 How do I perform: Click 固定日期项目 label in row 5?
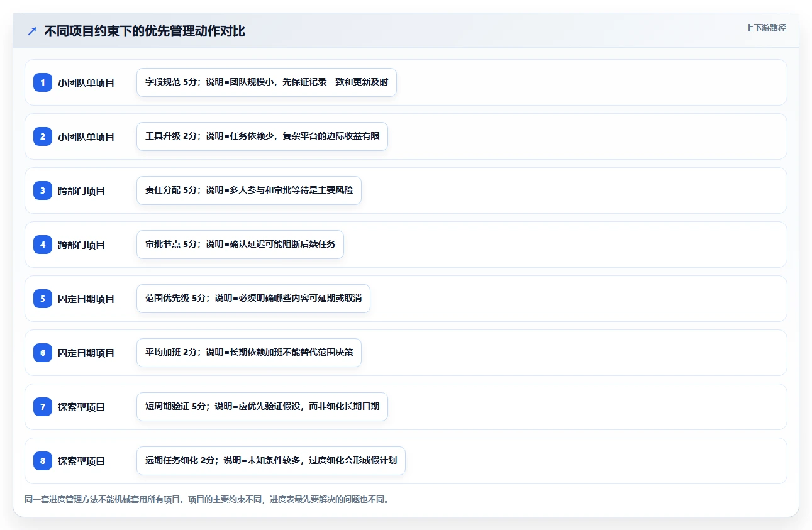(x=86, y=299)
